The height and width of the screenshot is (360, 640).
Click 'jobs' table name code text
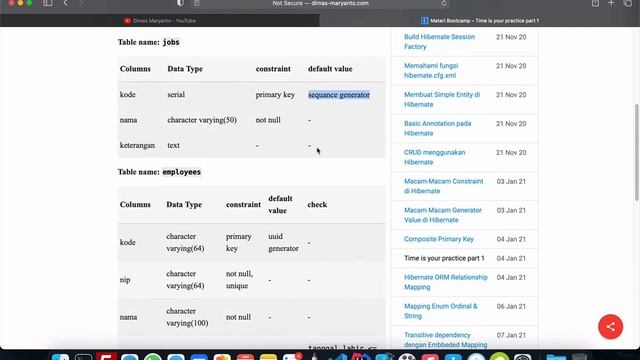[x=171, y=42]
